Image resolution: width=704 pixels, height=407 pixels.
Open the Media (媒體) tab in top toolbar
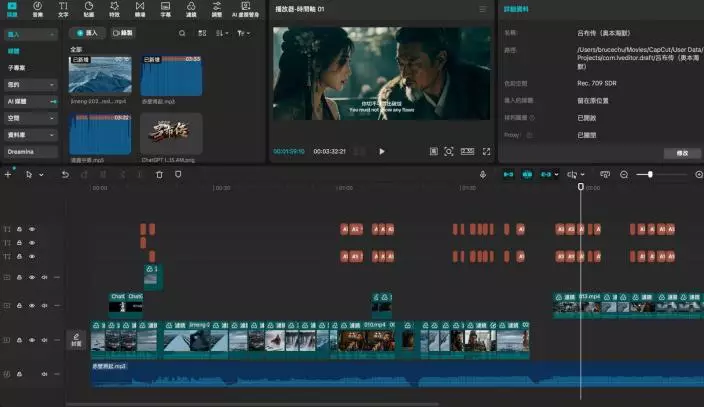tap(12, 9)
